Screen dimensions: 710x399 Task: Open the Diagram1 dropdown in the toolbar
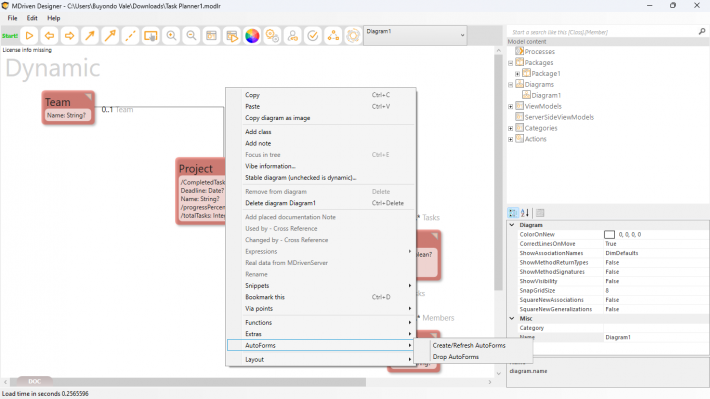coord(415,35)
